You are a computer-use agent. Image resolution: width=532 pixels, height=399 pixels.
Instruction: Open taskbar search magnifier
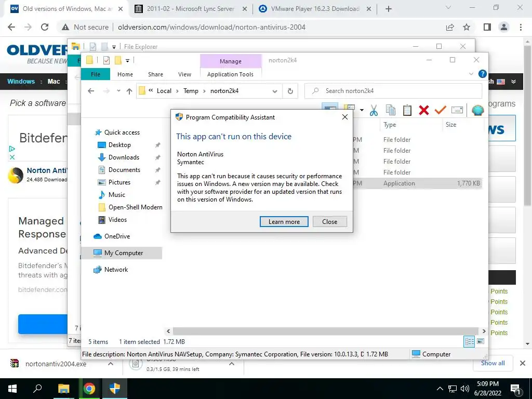pos(37,389)
